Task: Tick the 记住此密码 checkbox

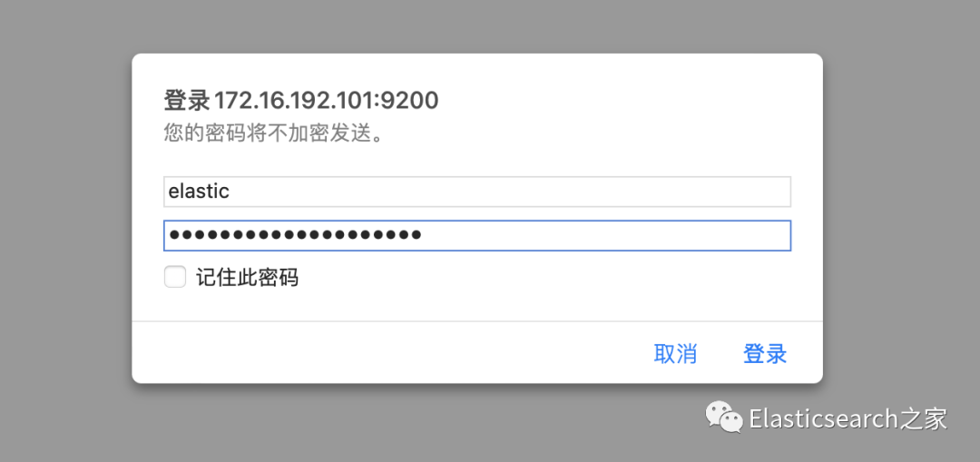Action: [x=175, y=277]
